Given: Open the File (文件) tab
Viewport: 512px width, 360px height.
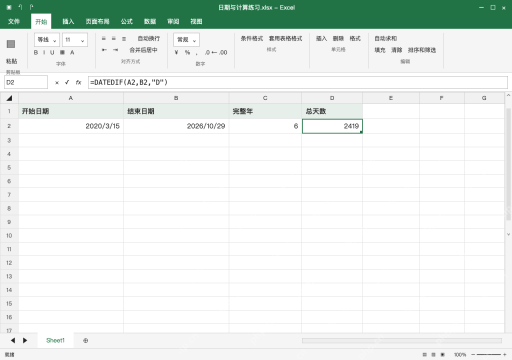Looking at the screenshot, I should coord(14,21).
